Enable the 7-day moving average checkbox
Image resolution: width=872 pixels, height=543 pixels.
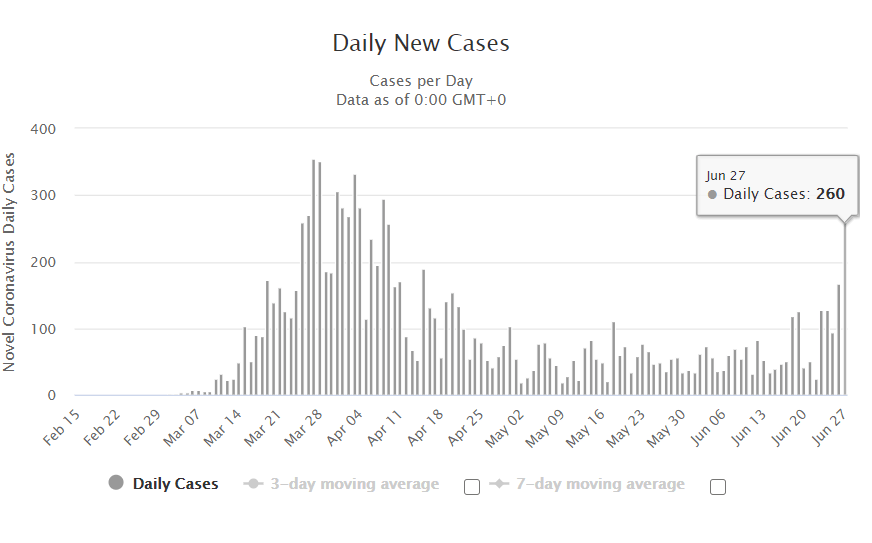pos(717,487)
